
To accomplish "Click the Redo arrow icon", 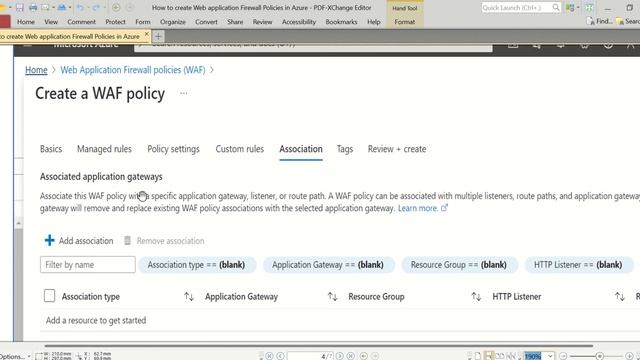I will coord(96,7).
